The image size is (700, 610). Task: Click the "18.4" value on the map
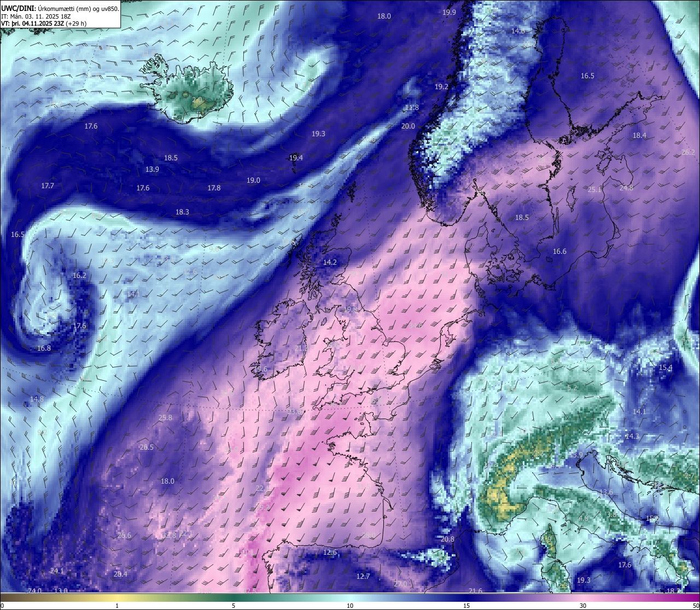pyautogui.click(x=639, y=135)
